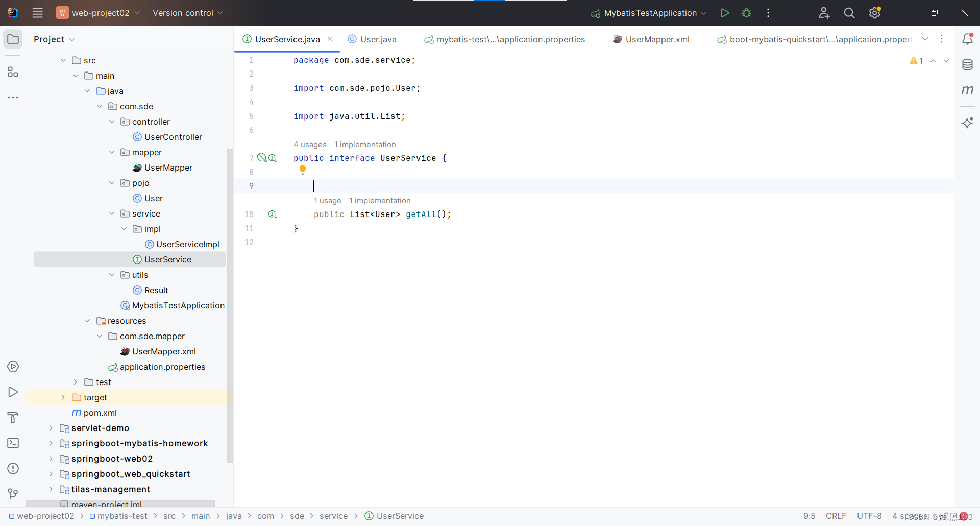Open pom.xml in the project tree
This screenshot has height=526, width=980.
(100, 413)
